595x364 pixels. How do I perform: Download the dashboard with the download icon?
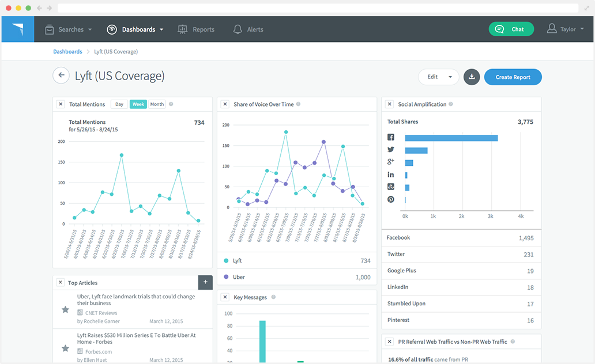pyautogui.click(x=472, y=77)
